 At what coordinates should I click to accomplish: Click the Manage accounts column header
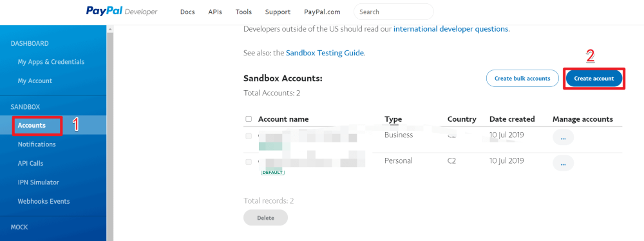582,119
